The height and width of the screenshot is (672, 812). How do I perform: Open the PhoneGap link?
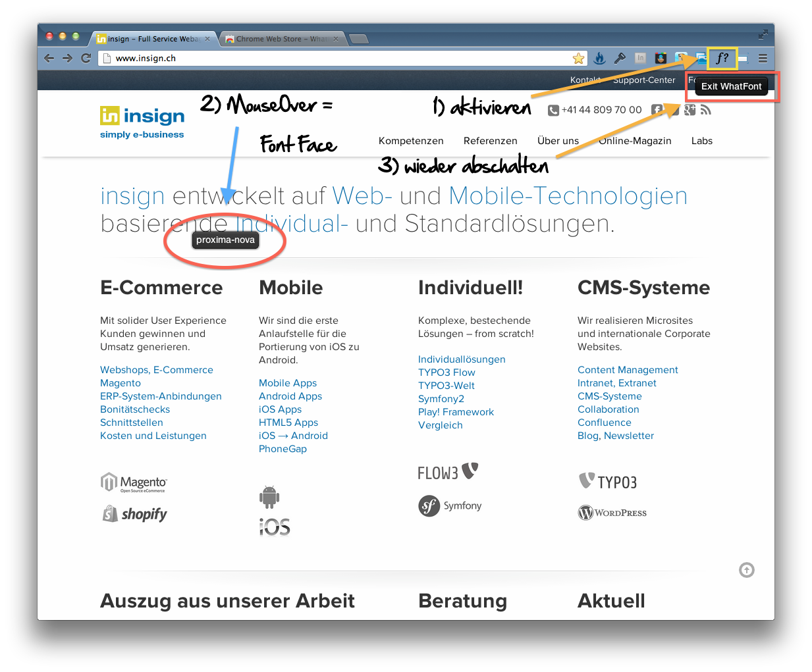click(283, 449)
